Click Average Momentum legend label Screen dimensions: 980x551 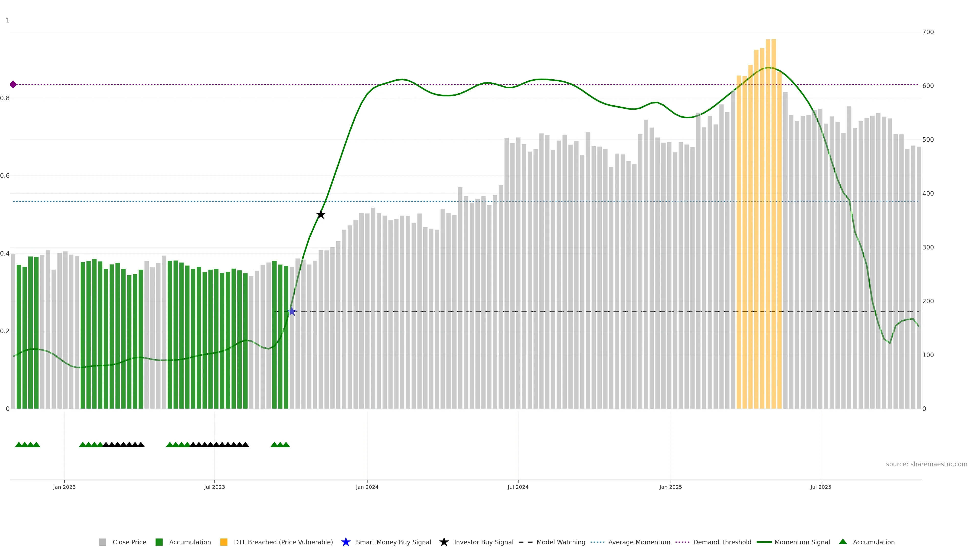click(639, 542)
